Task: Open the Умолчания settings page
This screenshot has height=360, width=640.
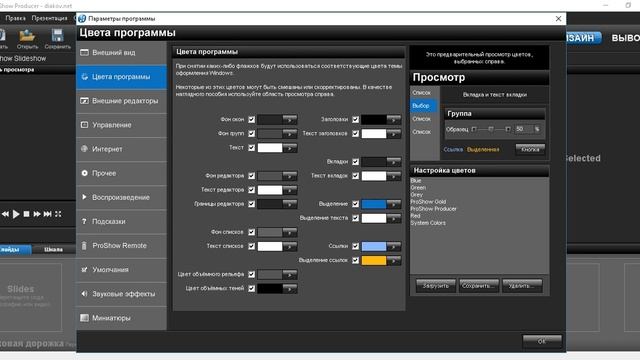Action: (121, 269)
